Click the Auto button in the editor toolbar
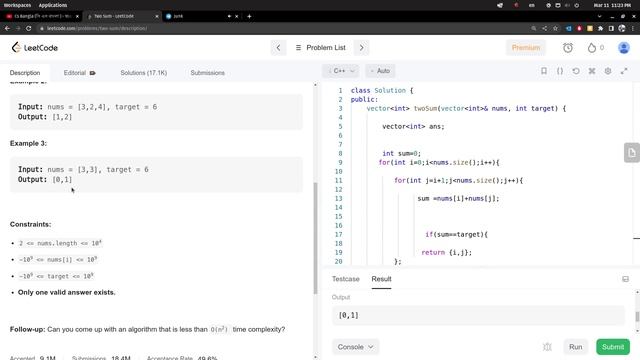This screenshot has width=640, height=360. (x=380, y=71)
